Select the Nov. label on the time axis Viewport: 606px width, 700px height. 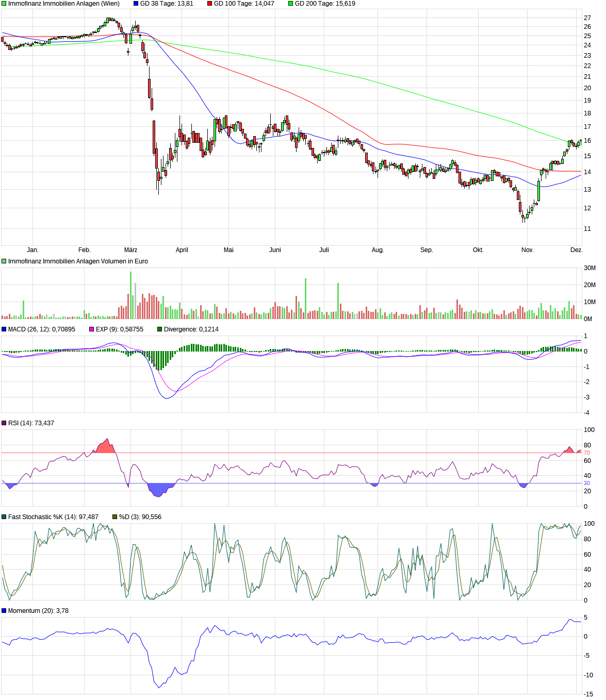(x=527, y=250)
